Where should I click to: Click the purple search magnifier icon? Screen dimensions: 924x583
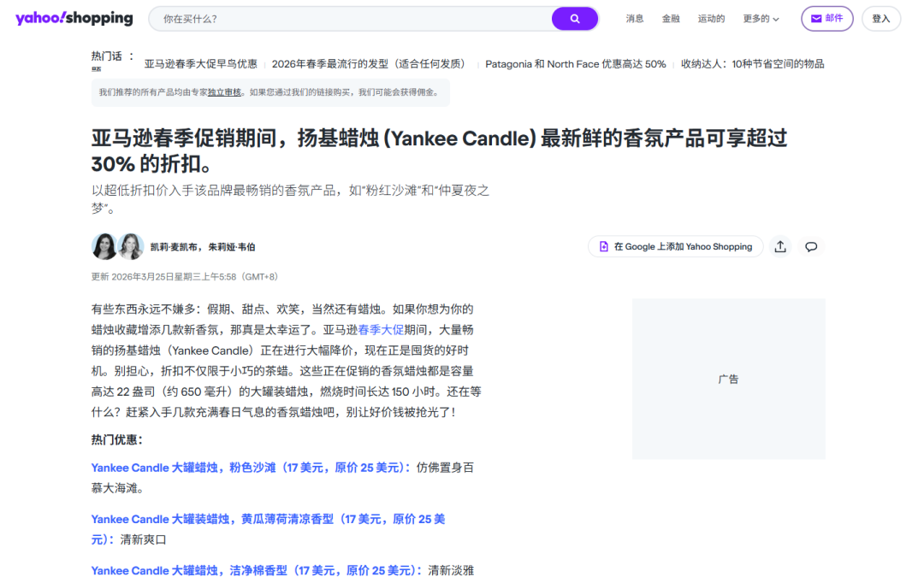(x=574, y=18)
